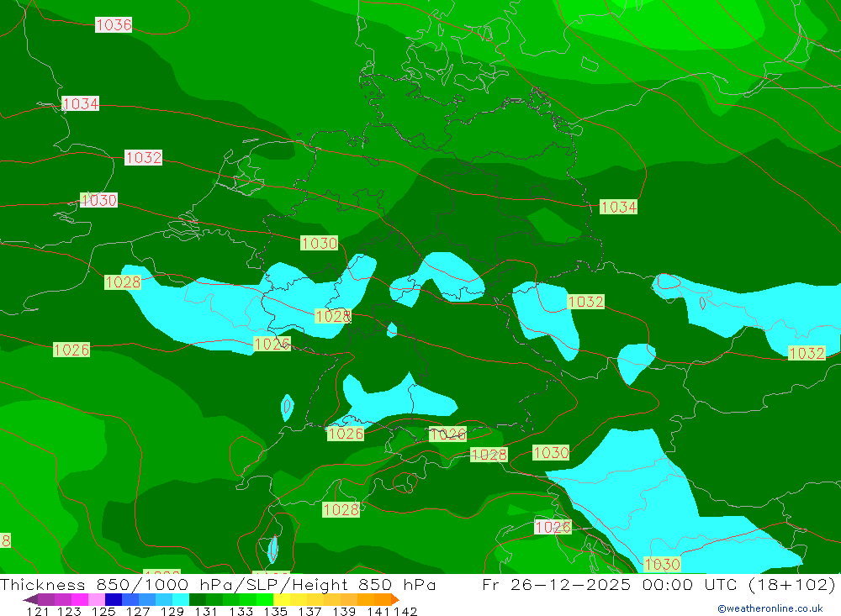841x616 pixels.
Task: Pick the light pink legend swatch
Action: coord(96,599)
